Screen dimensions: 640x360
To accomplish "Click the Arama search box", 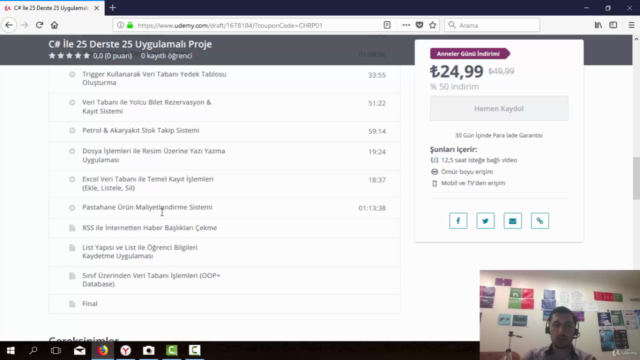I will pos(492,25).
